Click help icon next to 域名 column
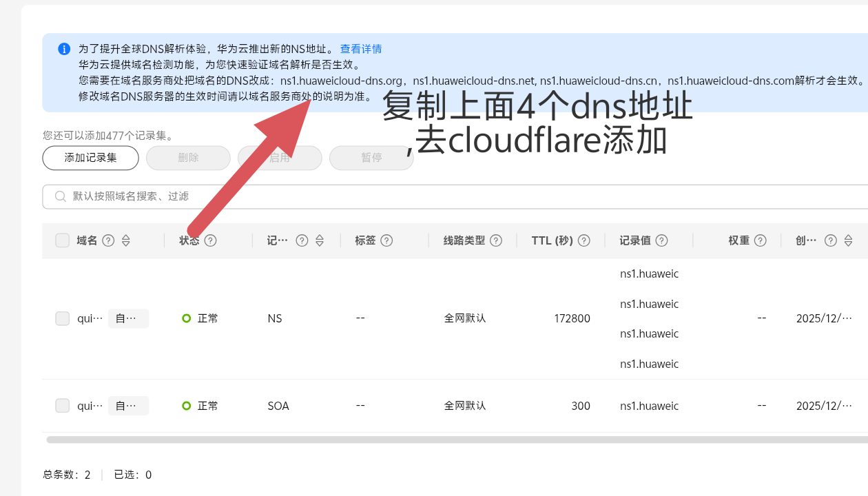 (108, 240)
